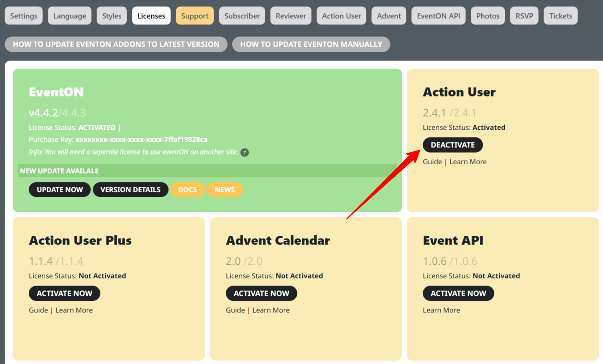Click the Event API version 1.0.6 text
The height and width of the screenshot is (364, 603).
tap(435, 261)
